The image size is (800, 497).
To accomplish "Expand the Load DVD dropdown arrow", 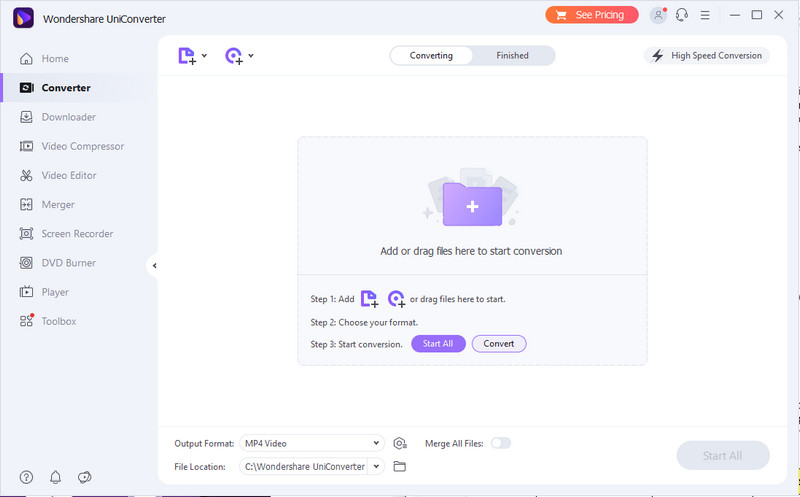I will pyautogui.click(x=251, y=56).
